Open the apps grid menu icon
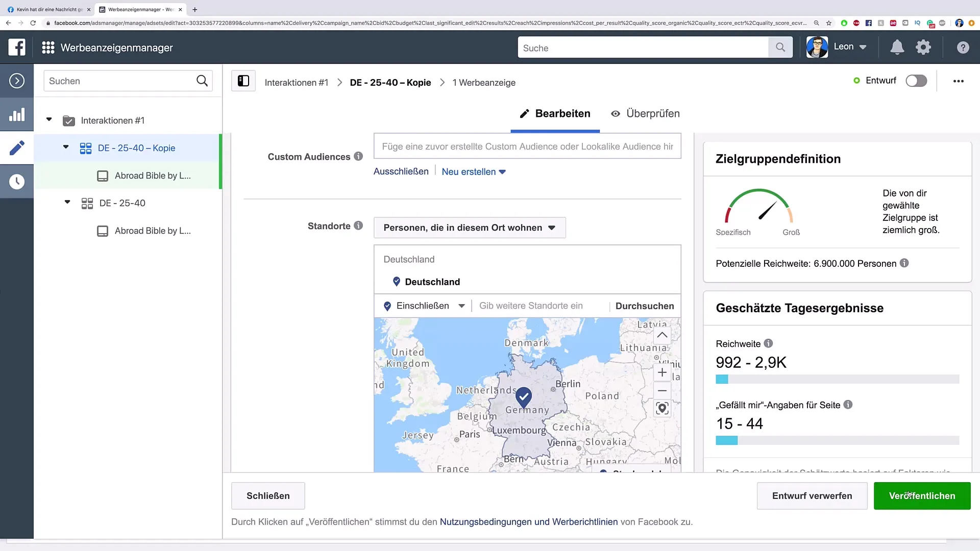Screen dimensions: 980x551 [x=48, y=47]
